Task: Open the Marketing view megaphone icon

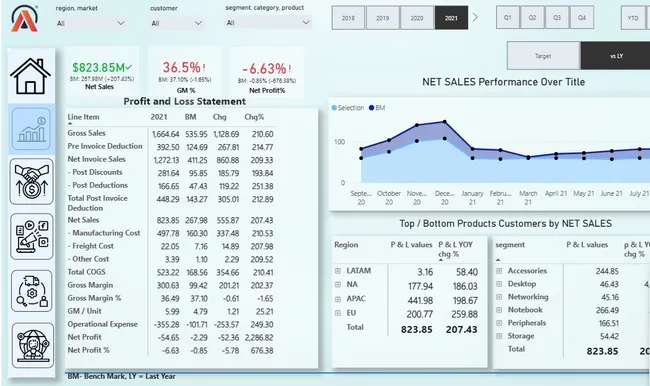Action: (x=32, y=236)
